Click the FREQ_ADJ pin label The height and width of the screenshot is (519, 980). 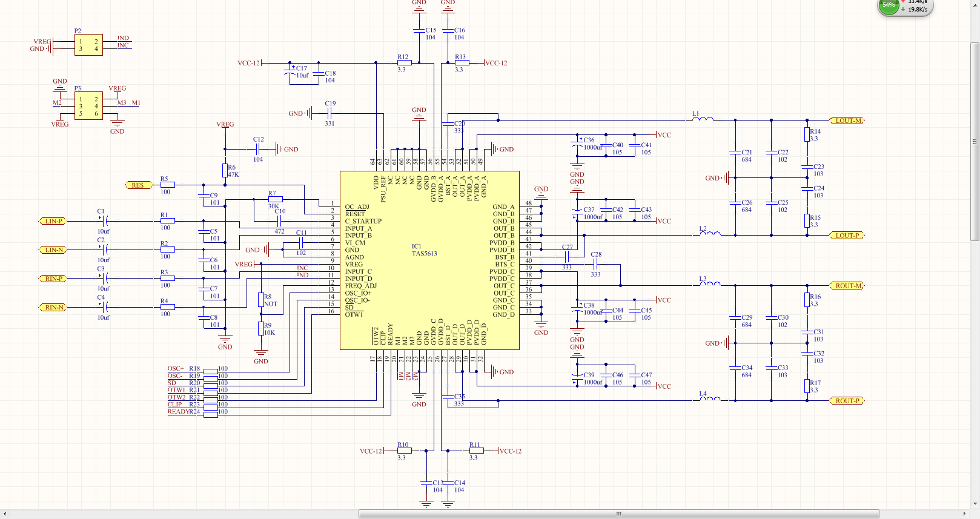[360, 286]
